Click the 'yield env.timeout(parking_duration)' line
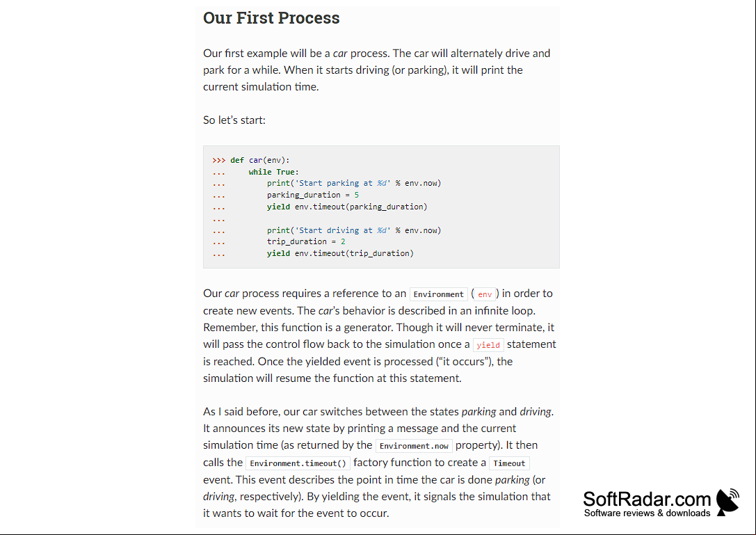The image size is (756, 535). 347,207
